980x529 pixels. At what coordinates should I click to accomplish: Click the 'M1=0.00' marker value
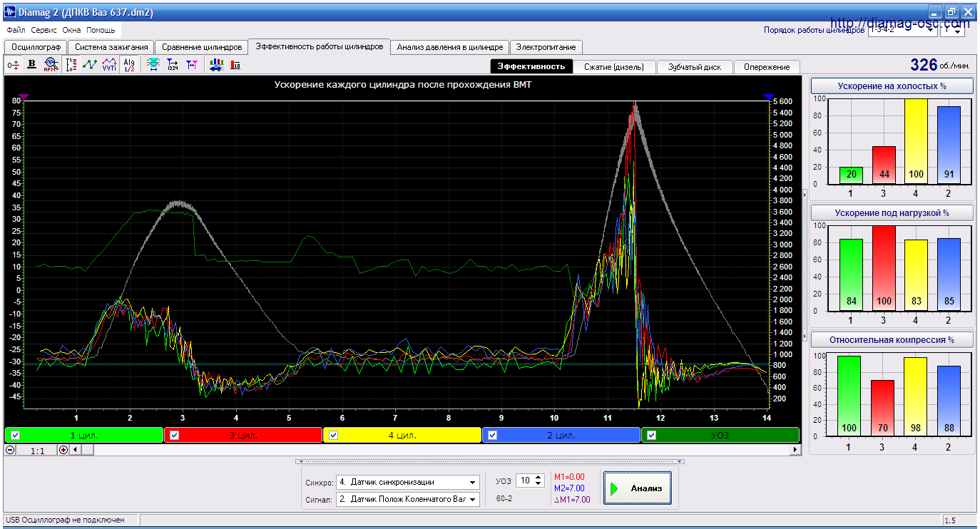click(x=569, y=477)
